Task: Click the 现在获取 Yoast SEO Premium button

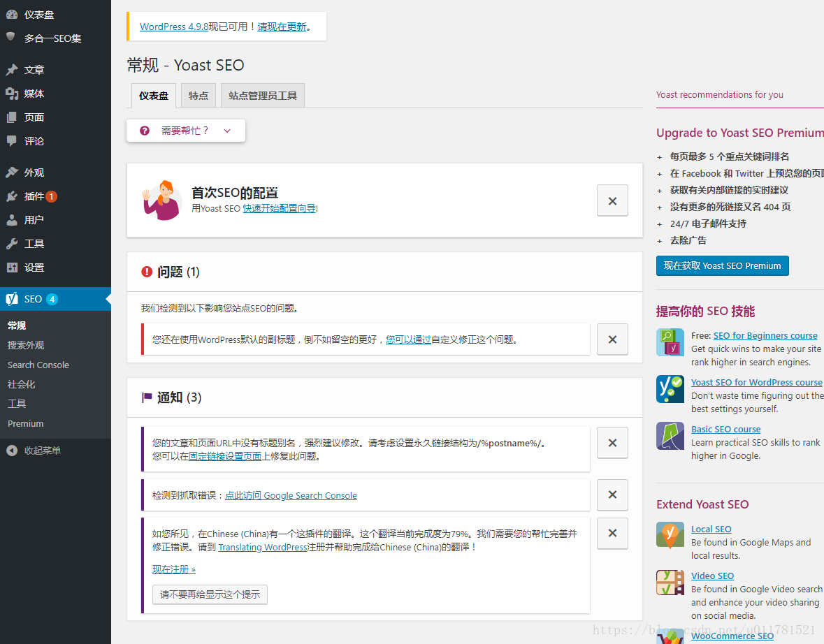Action: click(x=722, y=266)
